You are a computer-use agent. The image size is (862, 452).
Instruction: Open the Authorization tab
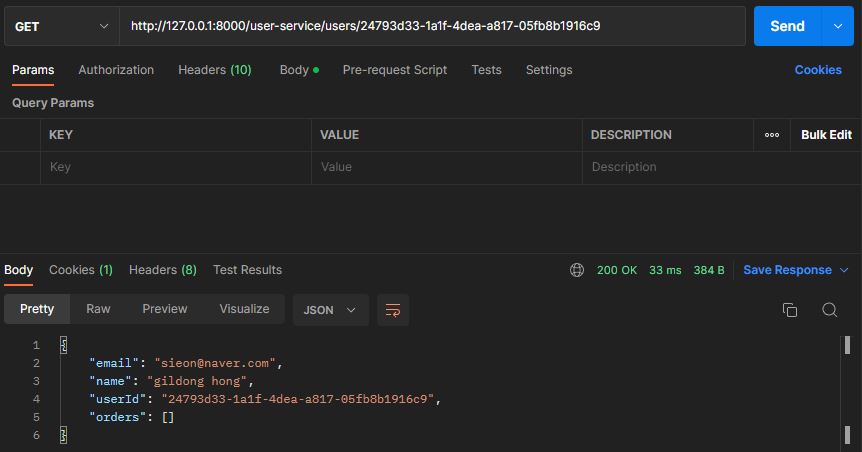click(116, 70)
